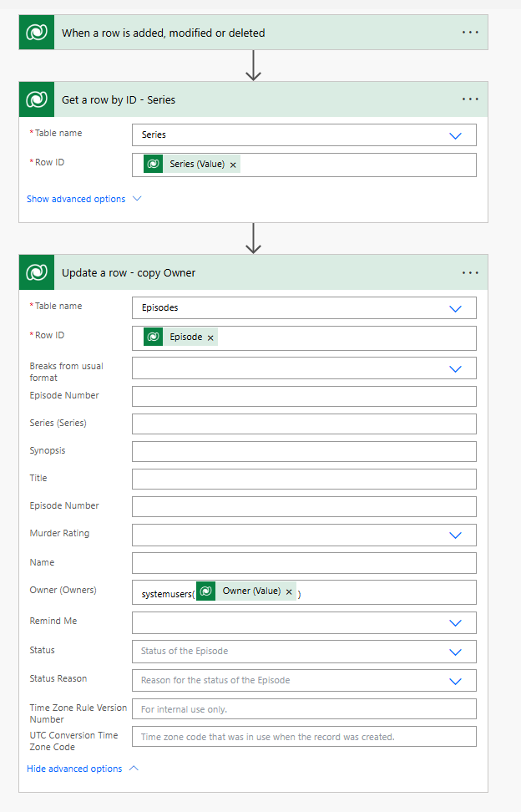Viewport: 521px width, 812px height.
Task: Click UTC Conversion Time Zone Code field
Action: 304,736
